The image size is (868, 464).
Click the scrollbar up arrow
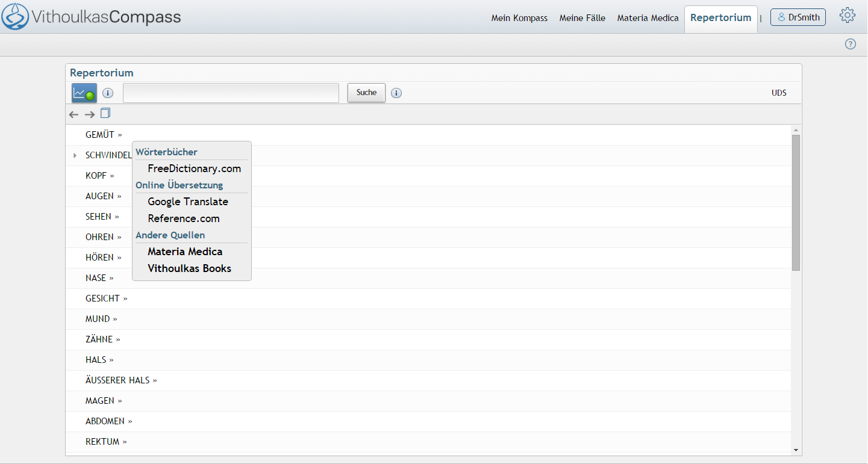pos(796,130)
